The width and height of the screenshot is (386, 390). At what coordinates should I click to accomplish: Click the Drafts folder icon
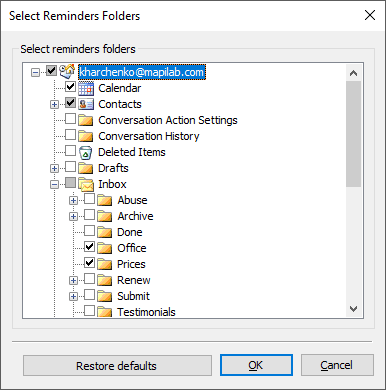[x=86, y=168]
